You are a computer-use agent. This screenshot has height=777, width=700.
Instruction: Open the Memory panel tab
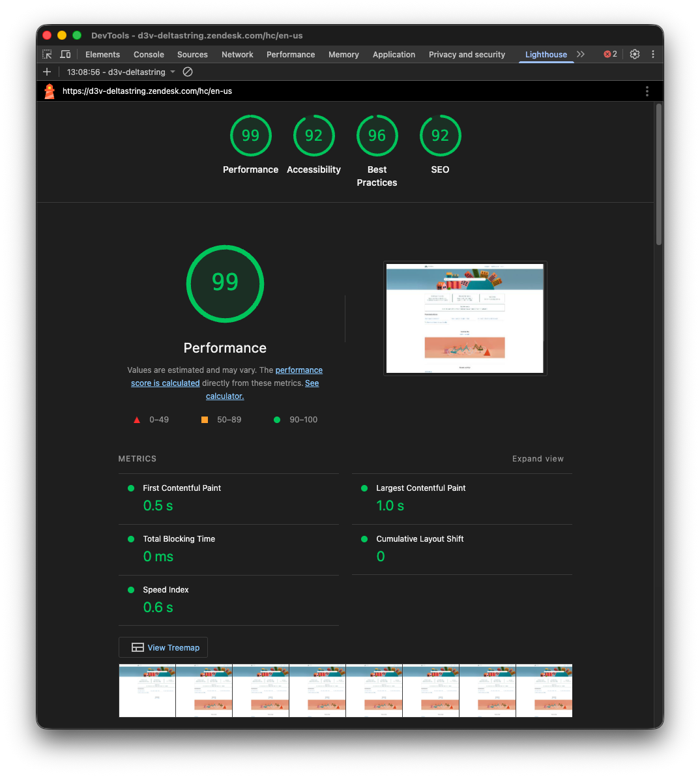pyautogui.click(x=343, y=55)
